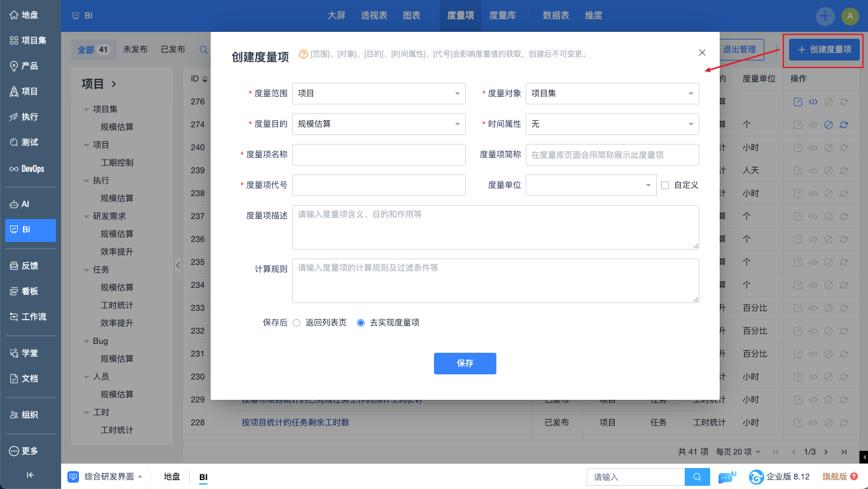868x489 pixels.
Task: Open the 度量目的 dropdown
Action: coord(379,124)
